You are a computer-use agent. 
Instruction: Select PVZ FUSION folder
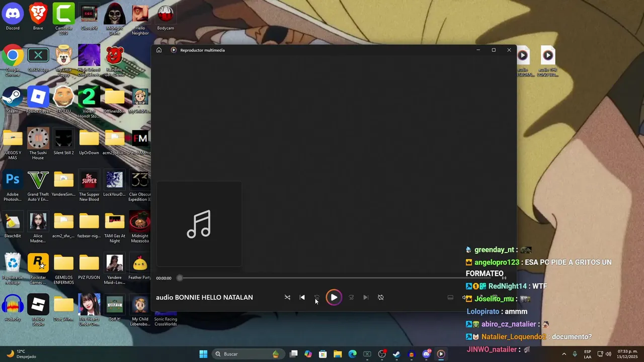coord(89,266)
